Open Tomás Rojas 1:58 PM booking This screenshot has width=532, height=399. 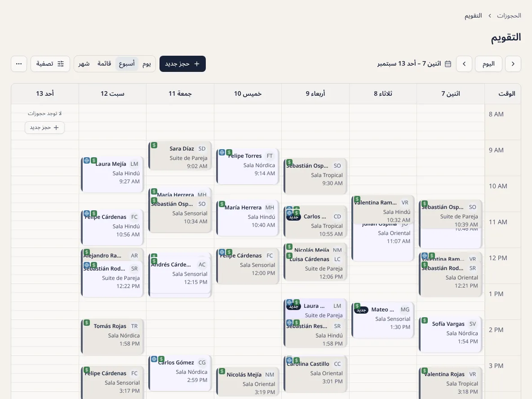112,337
